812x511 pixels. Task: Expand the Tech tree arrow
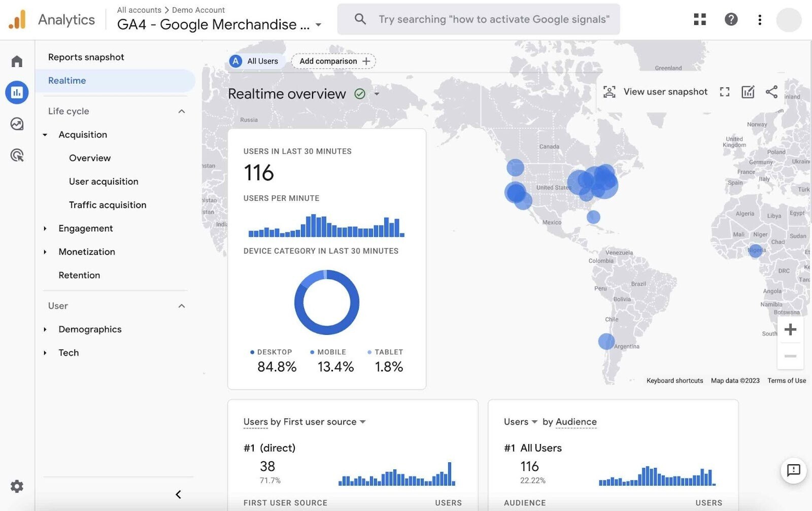tap(45, 353)
